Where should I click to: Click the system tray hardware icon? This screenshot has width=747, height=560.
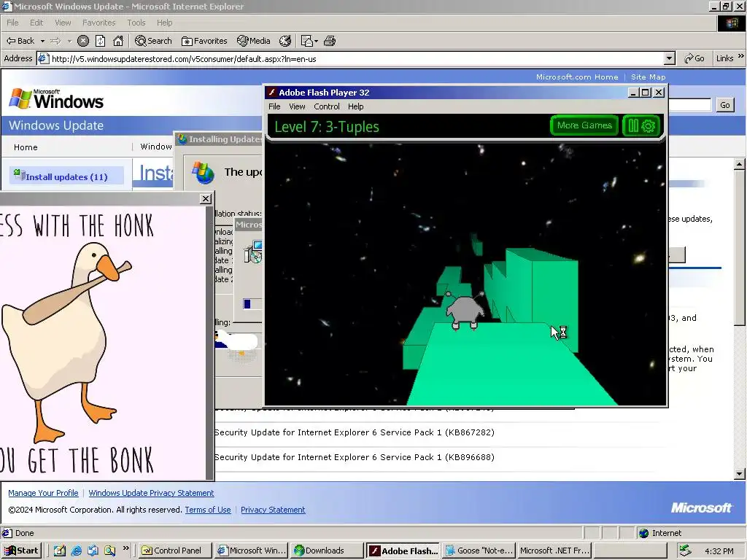(685, 551)
